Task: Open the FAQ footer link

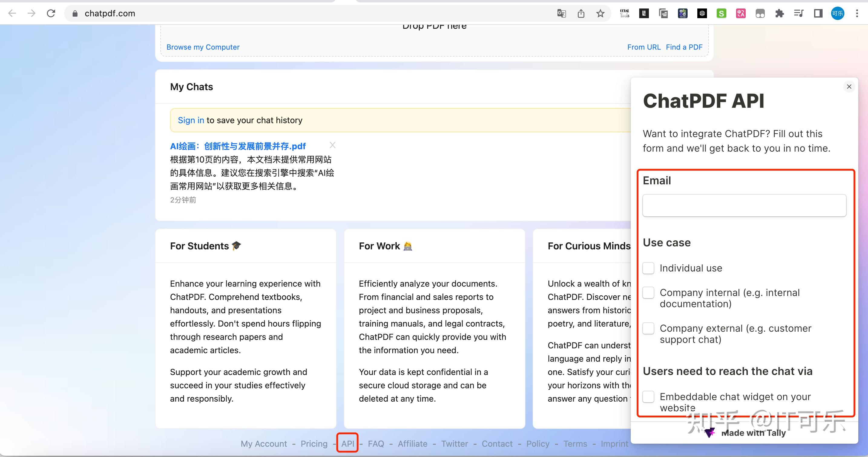Action: (376, 443)
